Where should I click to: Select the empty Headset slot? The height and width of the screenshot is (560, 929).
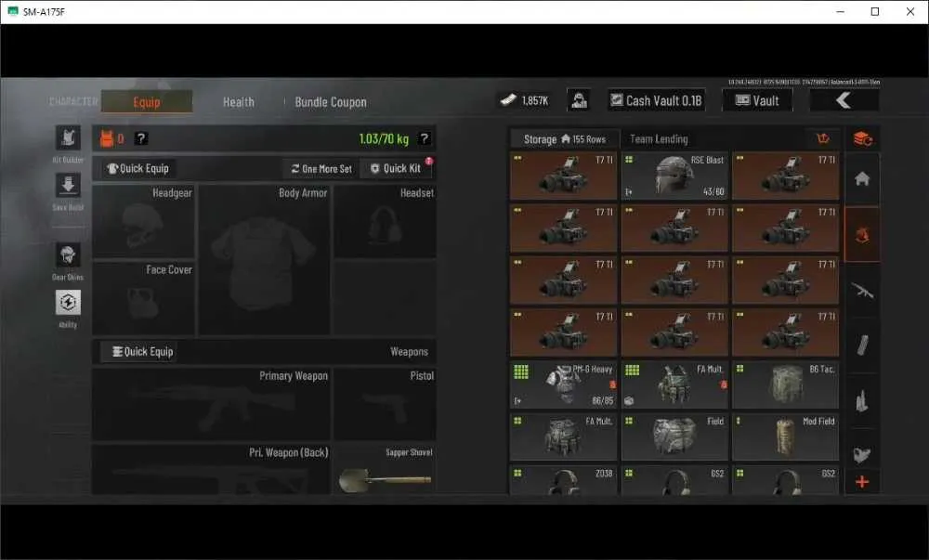click(386, 221)
